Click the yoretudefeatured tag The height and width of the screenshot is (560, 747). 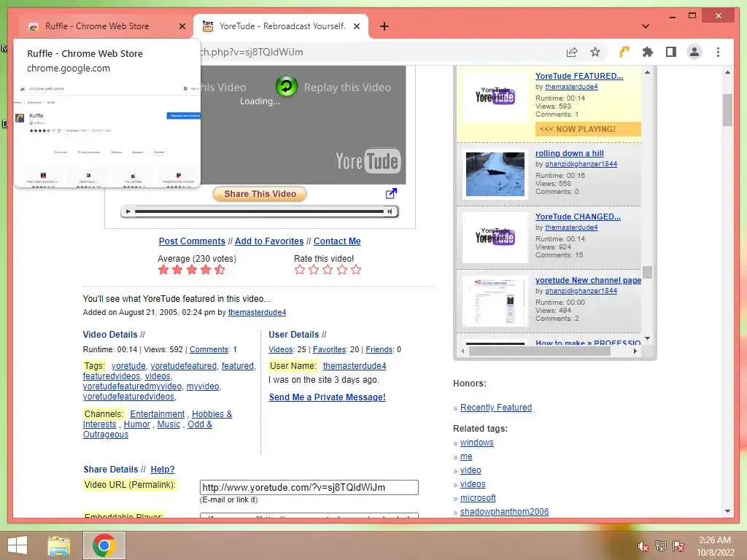pyautogui.click(x=183, y=366)
